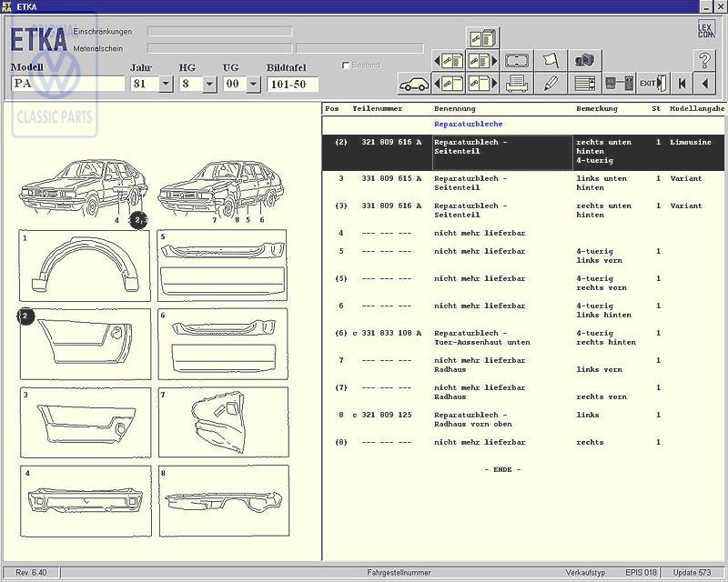Screen dimensions: 728x582
Task: Click the Bildtafel field showing 101-50
Action: click(x=291, y=85)
